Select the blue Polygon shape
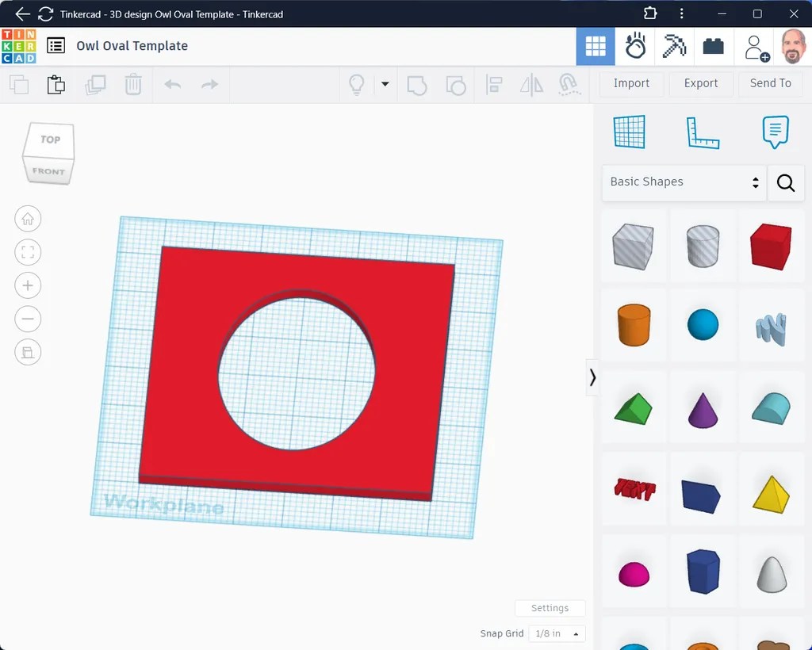Viewport: 812px width, 650px height. [x=703, y=572]
